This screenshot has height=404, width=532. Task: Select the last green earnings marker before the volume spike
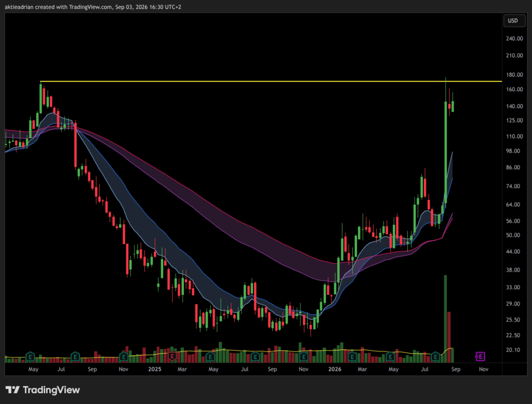click(x=435, y=357)
